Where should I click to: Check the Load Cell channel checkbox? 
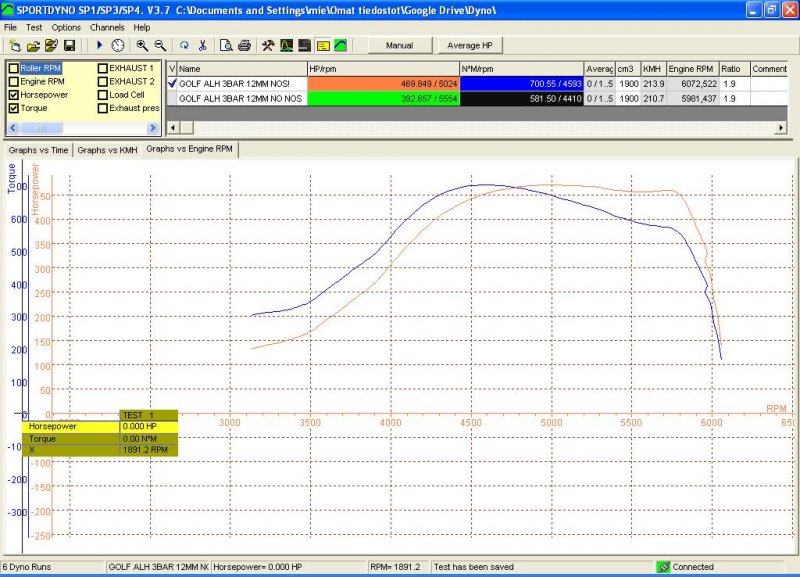click(x=103, y=95)
